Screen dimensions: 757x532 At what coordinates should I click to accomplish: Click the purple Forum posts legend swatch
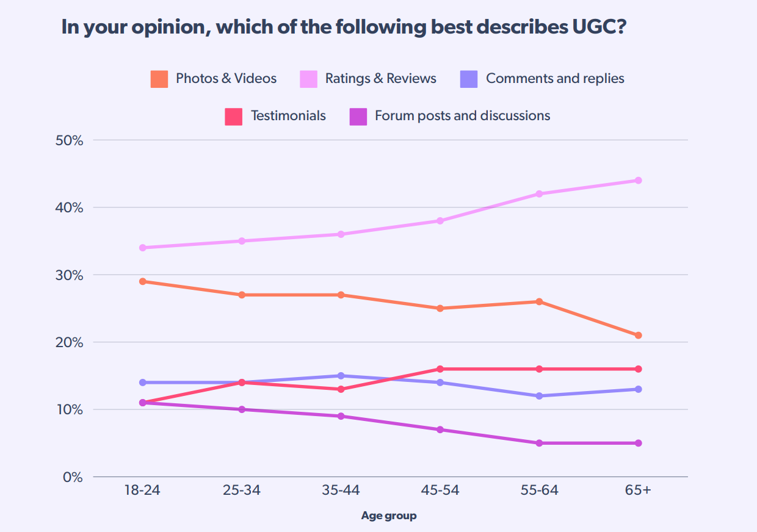[358, 117]
